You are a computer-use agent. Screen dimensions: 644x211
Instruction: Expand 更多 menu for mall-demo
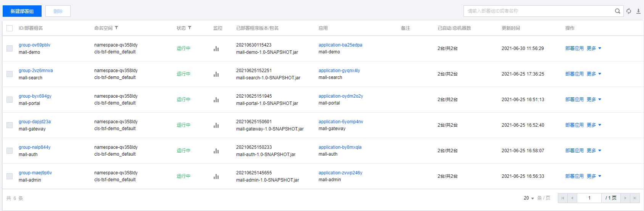coord(594,48)
